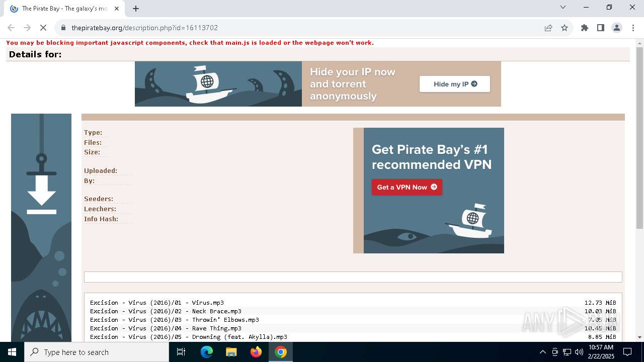Share this page icon in address bar
Viewport: 644px width, 362px height.
coord(548,28)
